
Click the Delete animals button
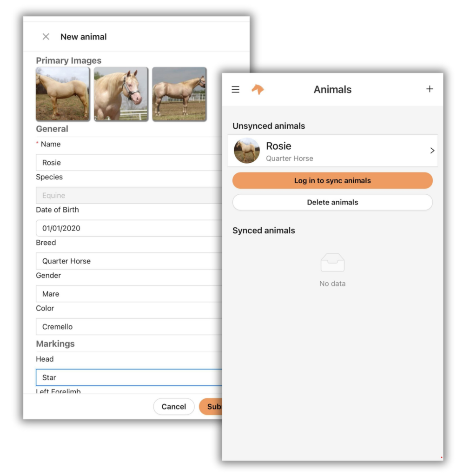pos(332,202)
